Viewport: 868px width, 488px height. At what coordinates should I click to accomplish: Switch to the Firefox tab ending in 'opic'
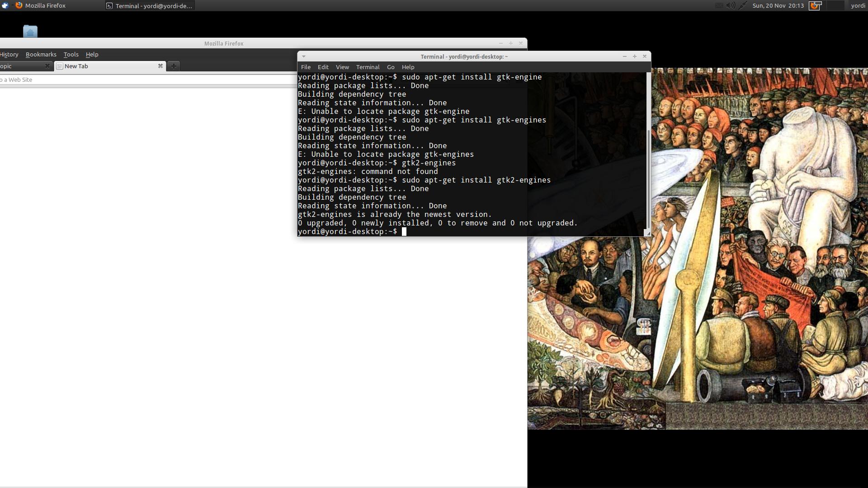[x=26, y=66]
